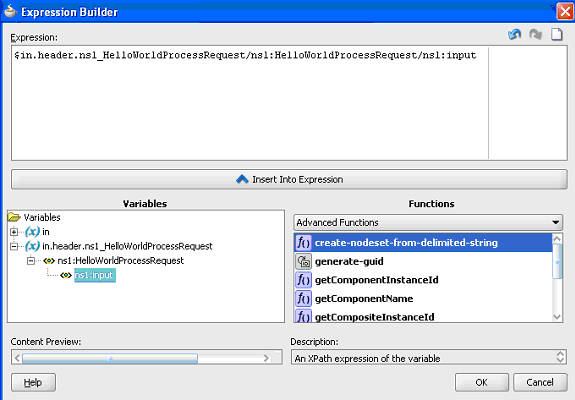The height and width of the screenshot is (400, 575).
Task: Expand the 'in' variable node
Action: 14,232
